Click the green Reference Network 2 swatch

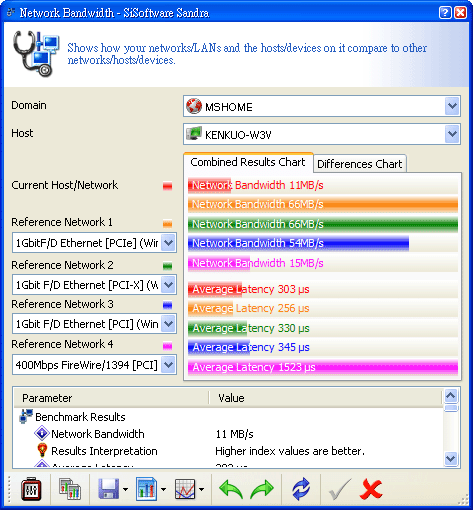pyautogui.click(x=167, y=266)
